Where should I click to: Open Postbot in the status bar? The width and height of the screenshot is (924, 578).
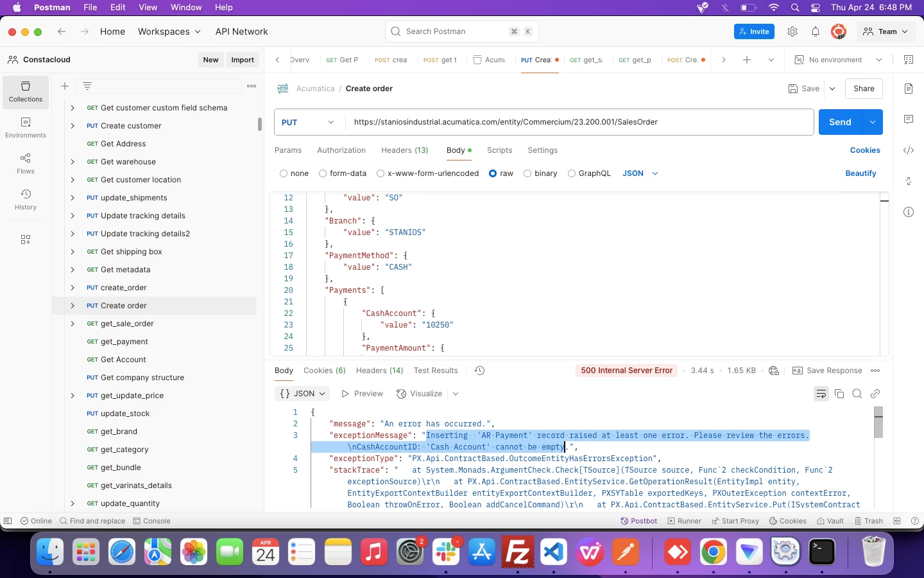point(639,521)
